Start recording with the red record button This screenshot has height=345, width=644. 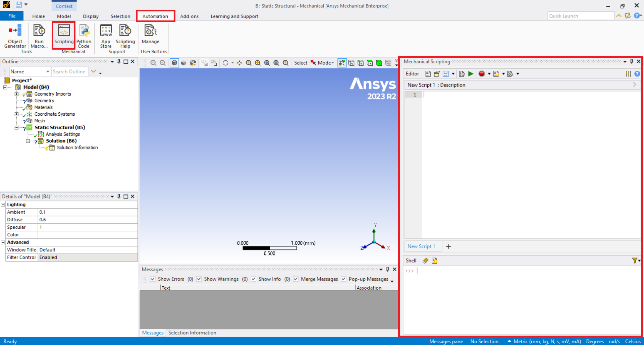(482, 74)
